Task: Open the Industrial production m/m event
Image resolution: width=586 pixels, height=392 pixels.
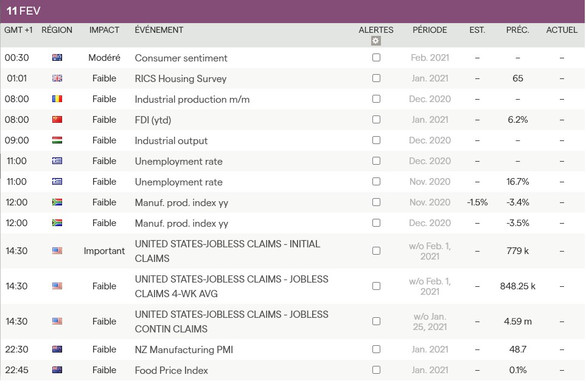Action: (x=192, y=99)
